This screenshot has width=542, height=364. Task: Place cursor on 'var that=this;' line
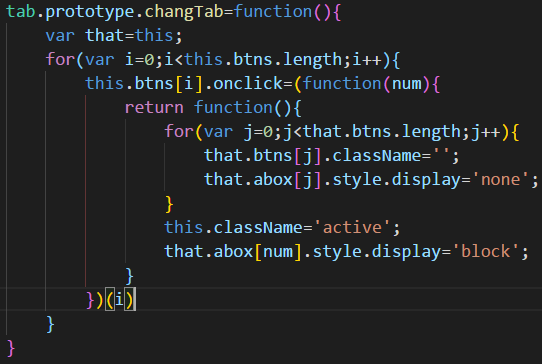(114, 36)
